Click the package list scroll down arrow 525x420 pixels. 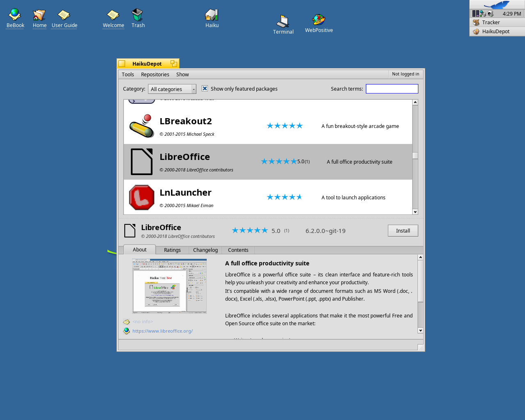click(x=415, y=212)
